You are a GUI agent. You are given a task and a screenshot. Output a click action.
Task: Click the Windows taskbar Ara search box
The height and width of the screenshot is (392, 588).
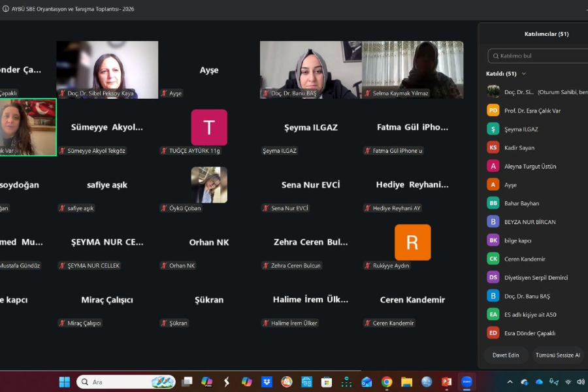pyautogui.click(x=126, y=382)
